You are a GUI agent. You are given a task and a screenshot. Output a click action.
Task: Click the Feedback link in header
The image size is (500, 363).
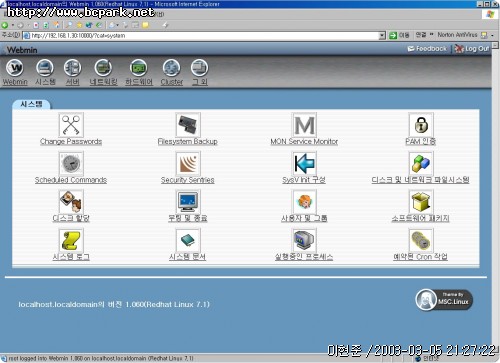tap(427, 49)
